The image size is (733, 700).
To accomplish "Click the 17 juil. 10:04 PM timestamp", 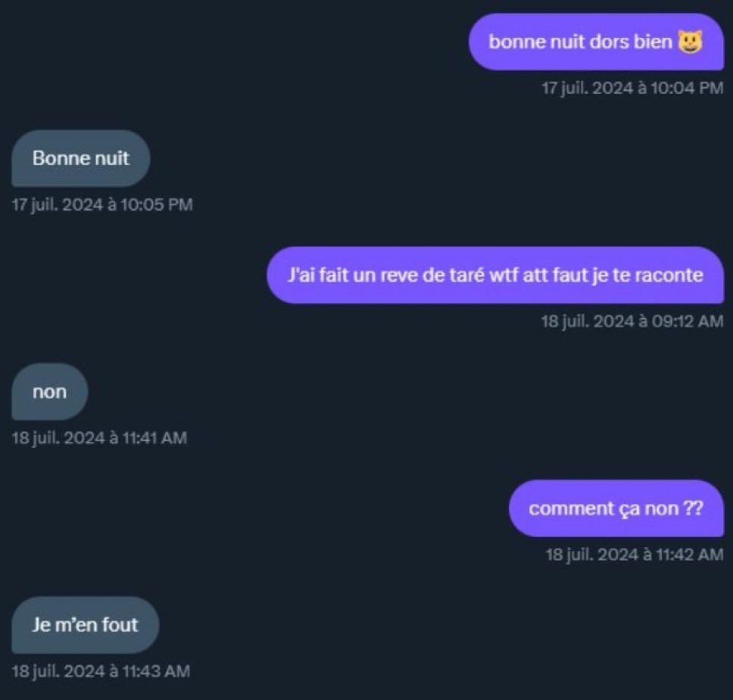I will pos(632,88).
